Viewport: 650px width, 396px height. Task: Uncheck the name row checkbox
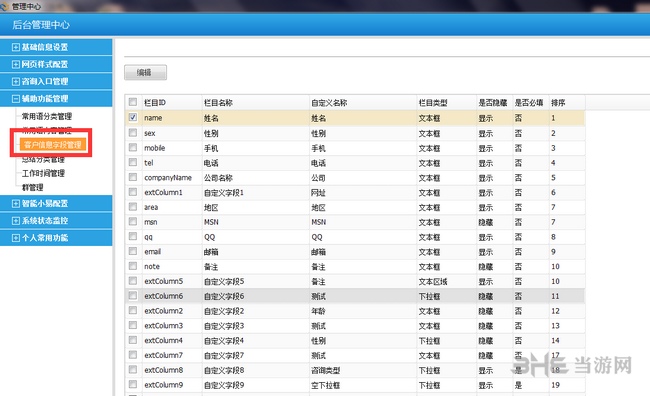(x=133, y=117)
